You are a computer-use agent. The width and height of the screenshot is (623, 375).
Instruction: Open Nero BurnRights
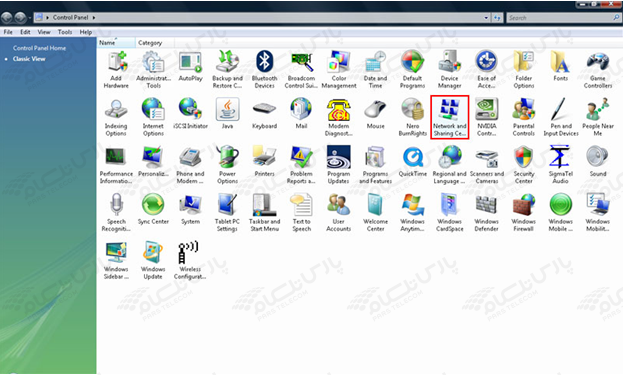[412, 118]
